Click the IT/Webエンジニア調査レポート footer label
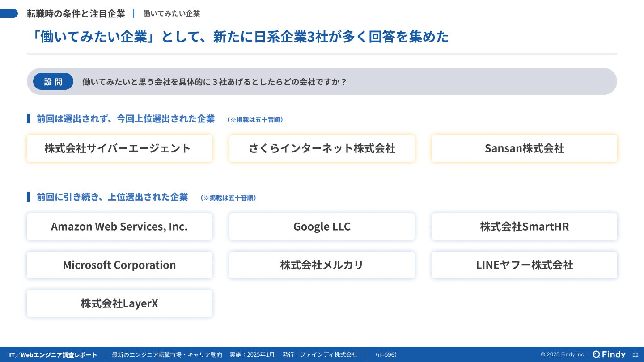Image resolution: width=644 pixels, height=362 pixels. (x=53, y=355)
